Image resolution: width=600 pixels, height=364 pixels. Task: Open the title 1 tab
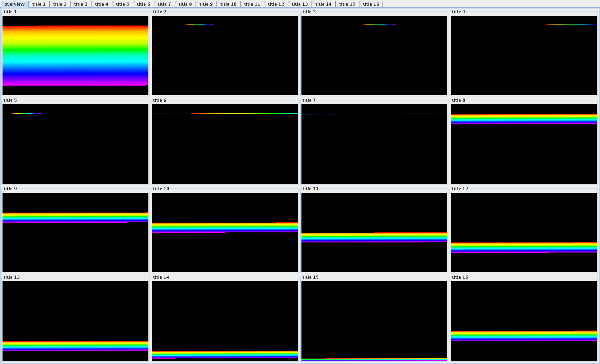[39, 4]
